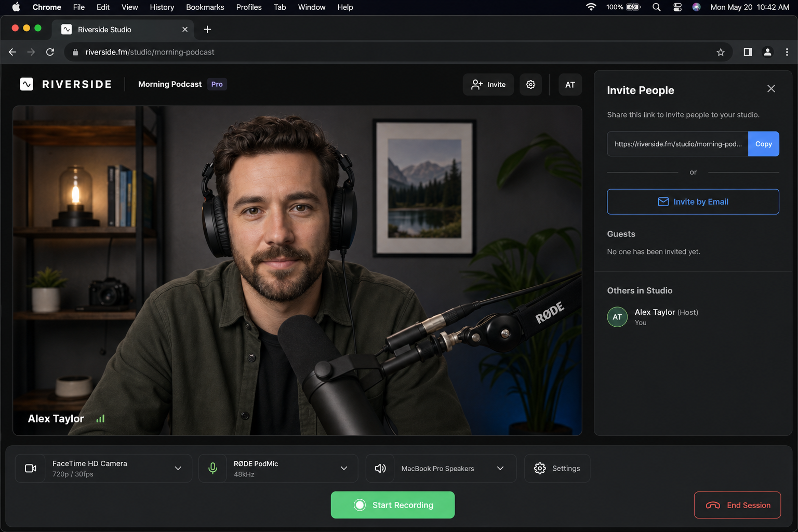Expand RØDE PodMic microphone dropdown

point(344,468)
